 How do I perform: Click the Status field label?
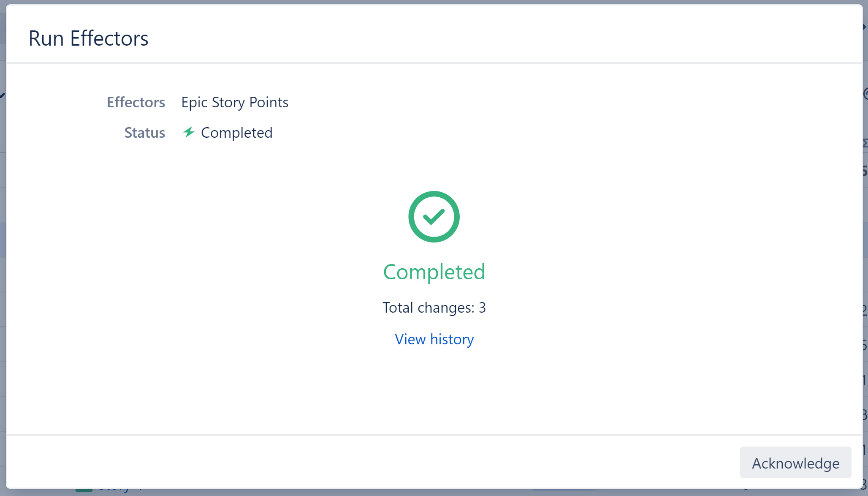click(144, 133)
